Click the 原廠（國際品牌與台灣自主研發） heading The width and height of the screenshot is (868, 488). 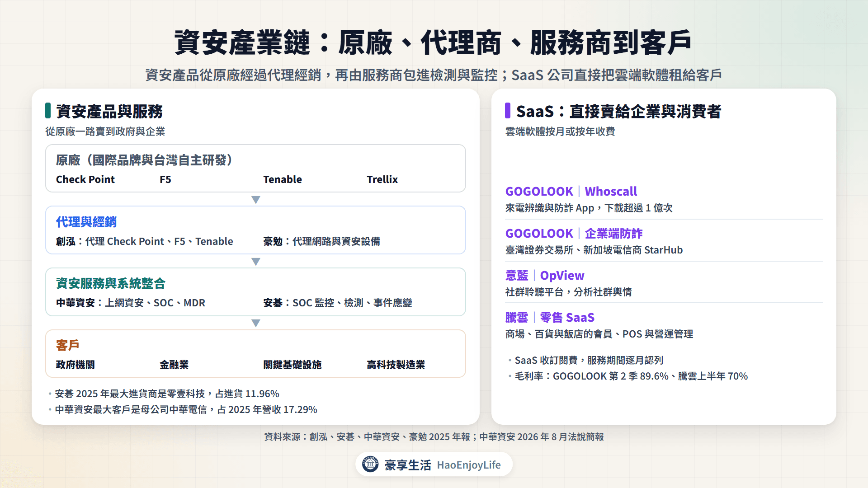click(x=145, y=160)
